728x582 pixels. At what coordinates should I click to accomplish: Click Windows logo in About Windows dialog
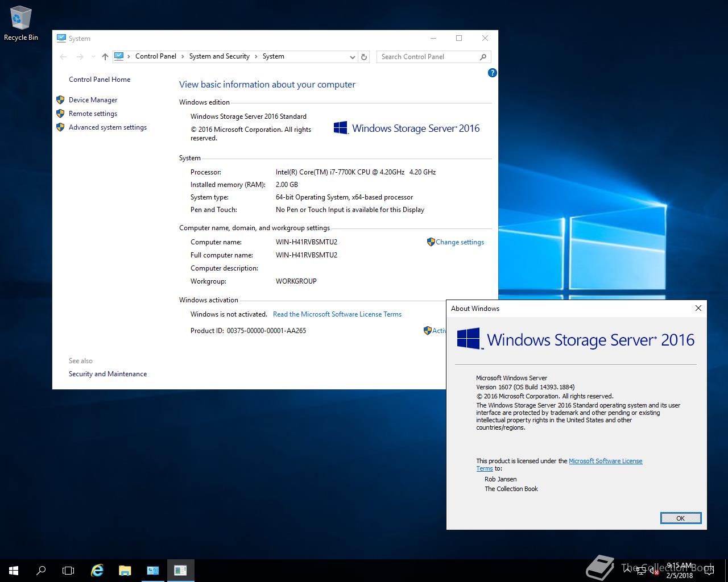pyautogui.click(x=469, y=339)
